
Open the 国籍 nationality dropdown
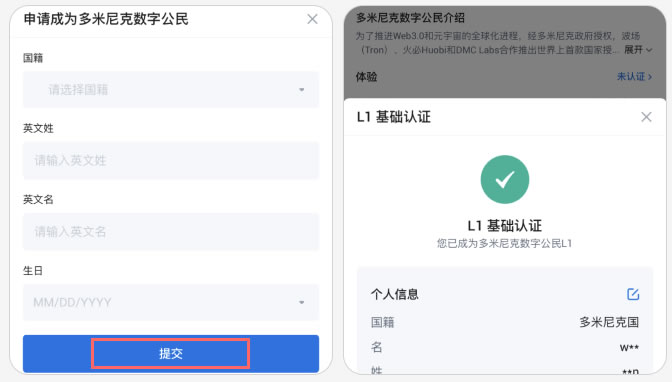point(171,90)
